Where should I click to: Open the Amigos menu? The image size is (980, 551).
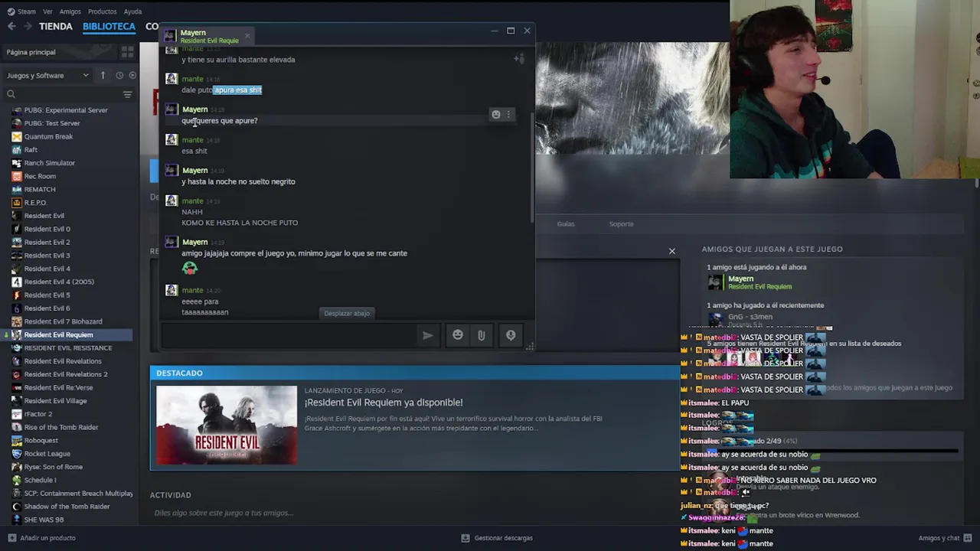[70, 11]
